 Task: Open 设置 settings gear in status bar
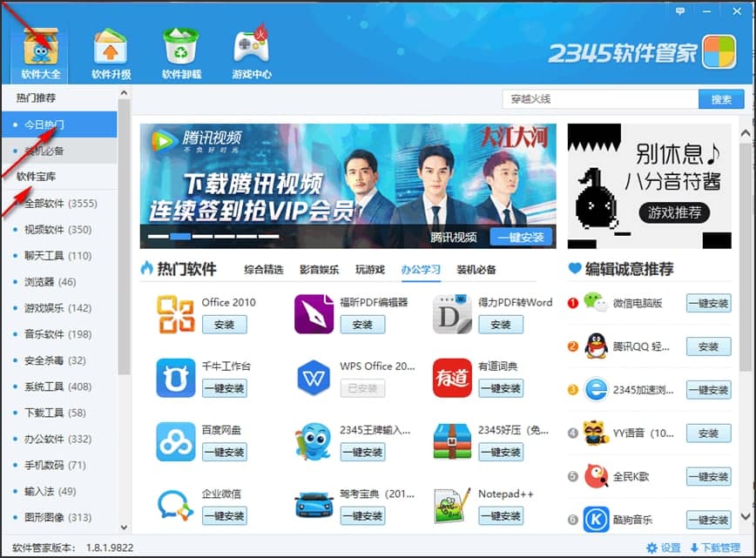pyautogui.click(x=664, y=548)
